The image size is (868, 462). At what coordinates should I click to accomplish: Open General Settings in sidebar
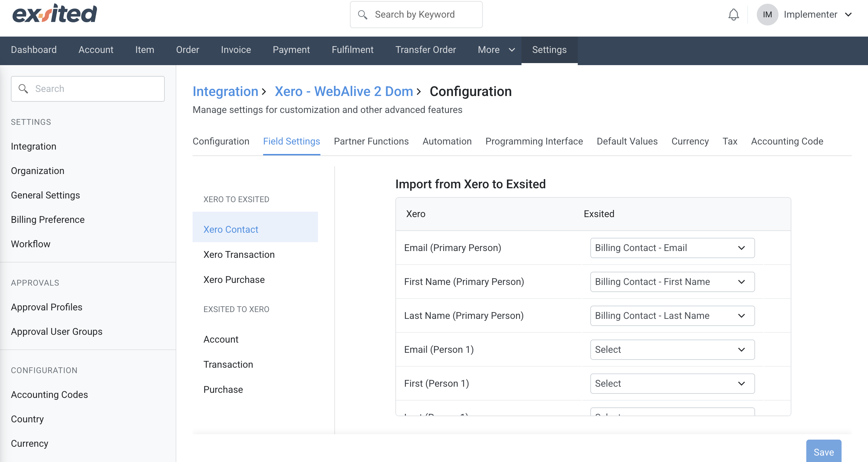click(45, 195)
